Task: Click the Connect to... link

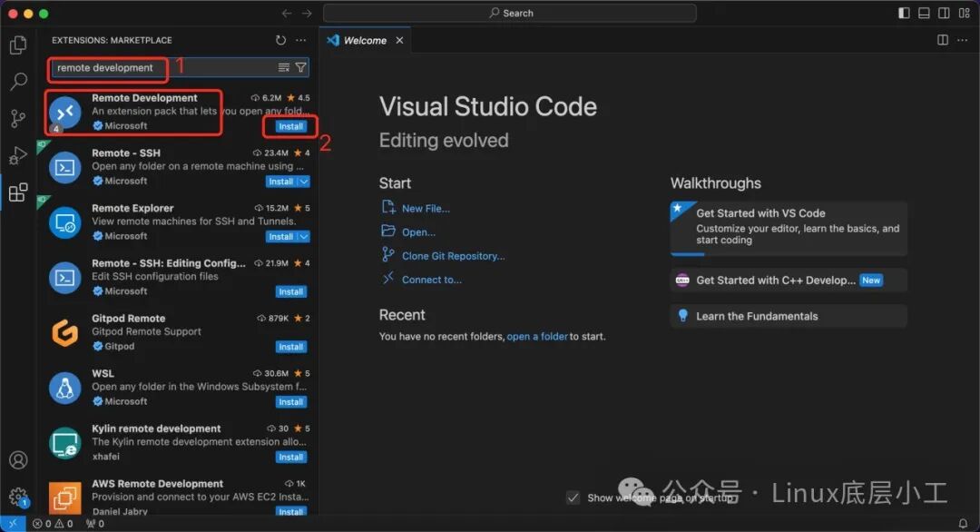Action: coord(431,280)
